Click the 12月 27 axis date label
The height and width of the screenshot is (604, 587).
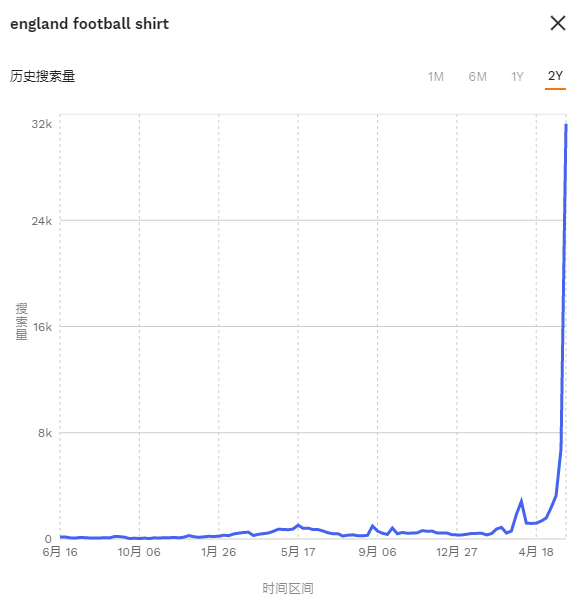(456, 552)
